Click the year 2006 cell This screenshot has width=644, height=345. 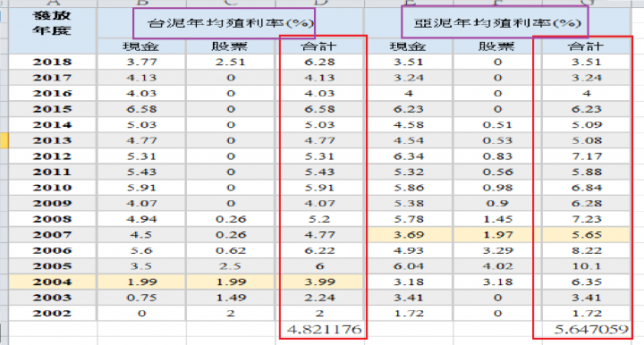tap(53, 250)
